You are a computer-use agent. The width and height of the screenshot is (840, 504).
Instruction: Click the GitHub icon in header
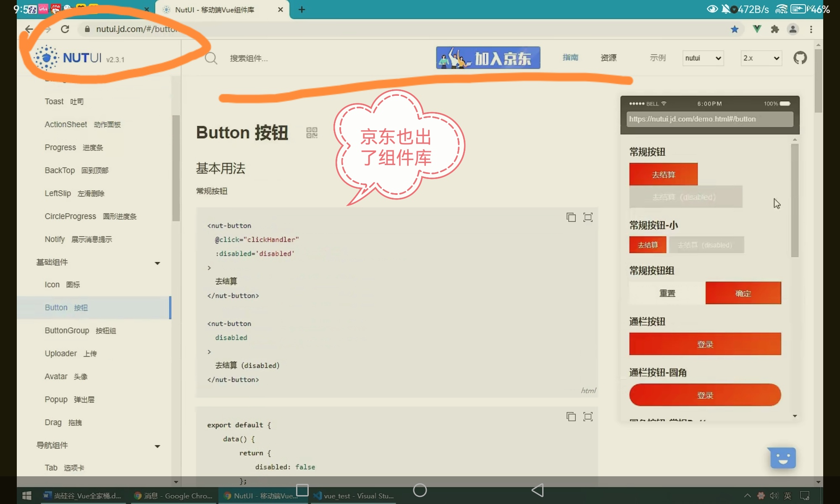(800, 58)
